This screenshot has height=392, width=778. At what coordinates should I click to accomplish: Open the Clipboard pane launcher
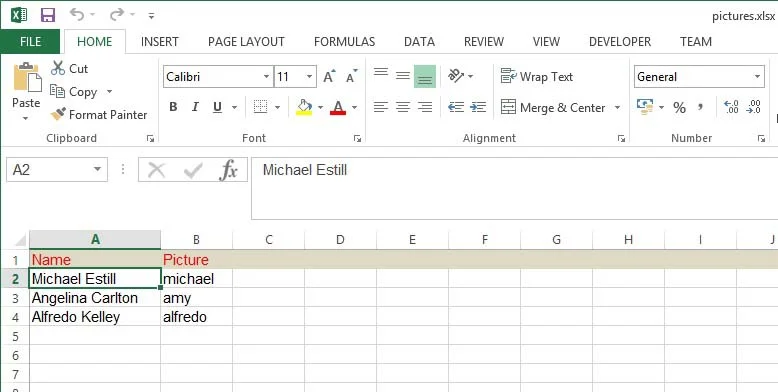pos(150,139)
